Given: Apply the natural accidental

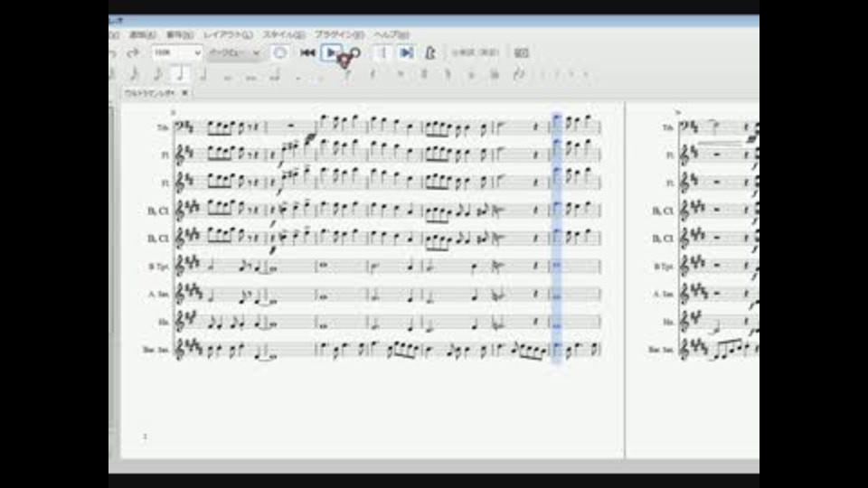Looking at the screenshot, I should [448, 74].
